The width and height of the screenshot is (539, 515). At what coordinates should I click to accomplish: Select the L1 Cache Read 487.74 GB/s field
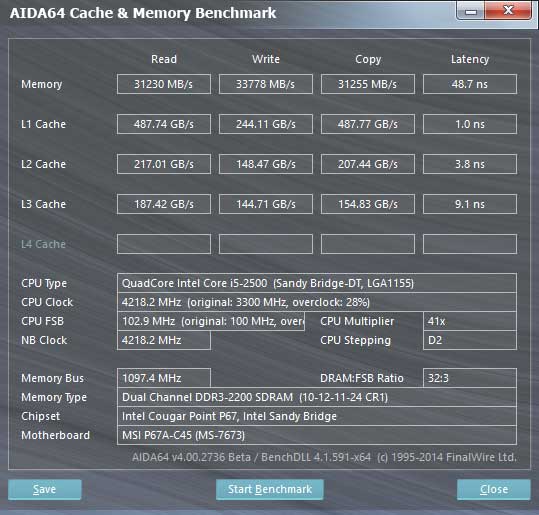click(x=164, y=124)
